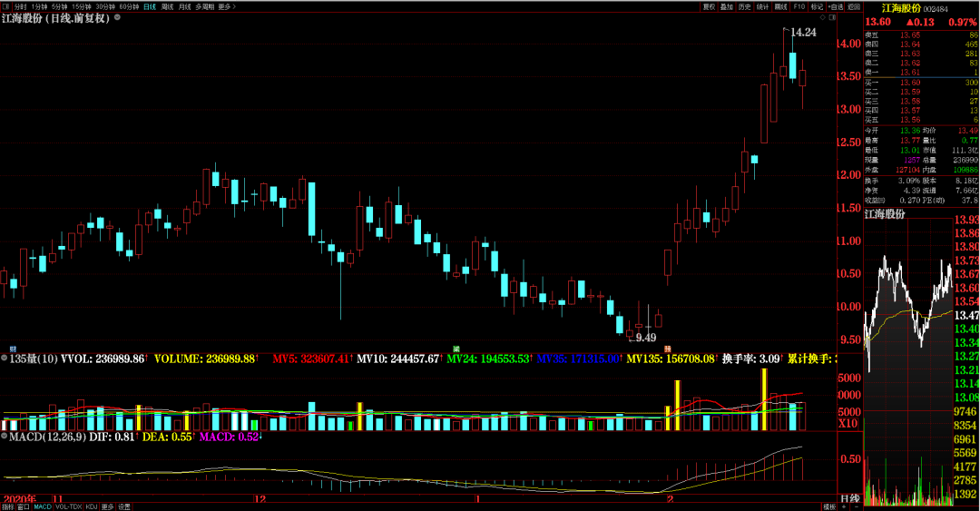Viewport: 980px width, 511px height.
Task: Click the panel layout icon at top-left
Action: click(x=5, y=7)
